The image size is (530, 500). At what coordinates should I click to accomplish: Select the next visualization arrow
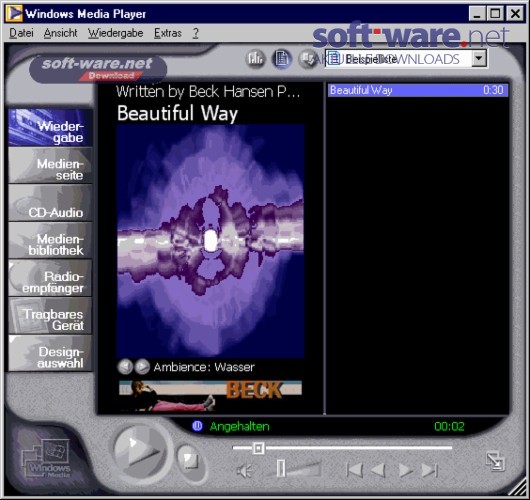[142, 367]
